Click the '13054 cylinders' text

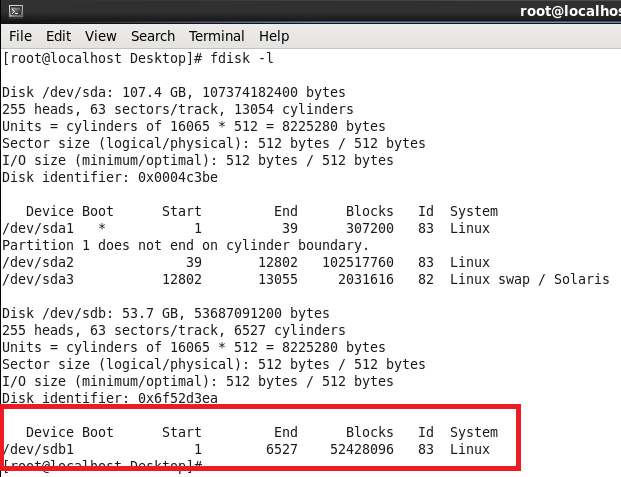click(x=293, y=109)
